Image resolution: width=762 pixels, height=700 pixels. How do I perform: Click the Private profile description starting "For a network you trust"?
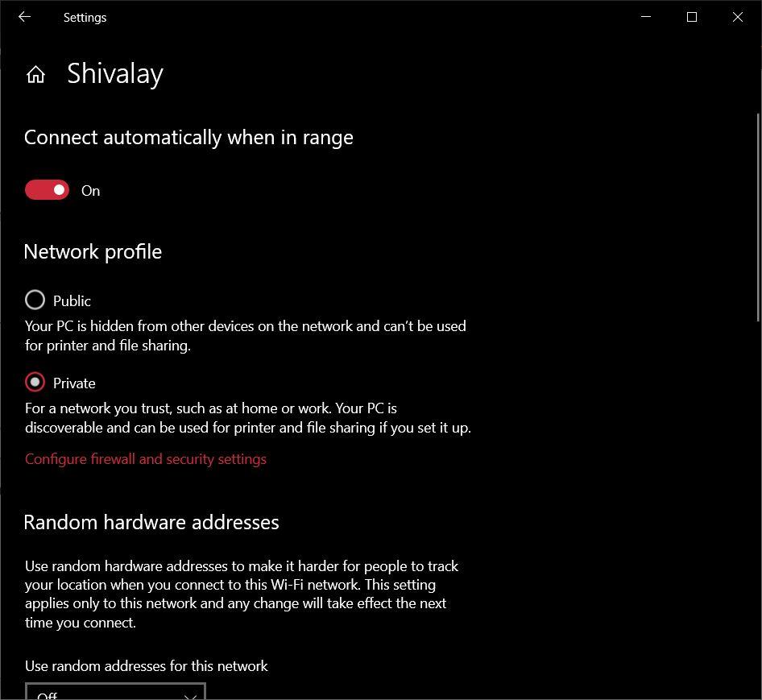point(247,417)
